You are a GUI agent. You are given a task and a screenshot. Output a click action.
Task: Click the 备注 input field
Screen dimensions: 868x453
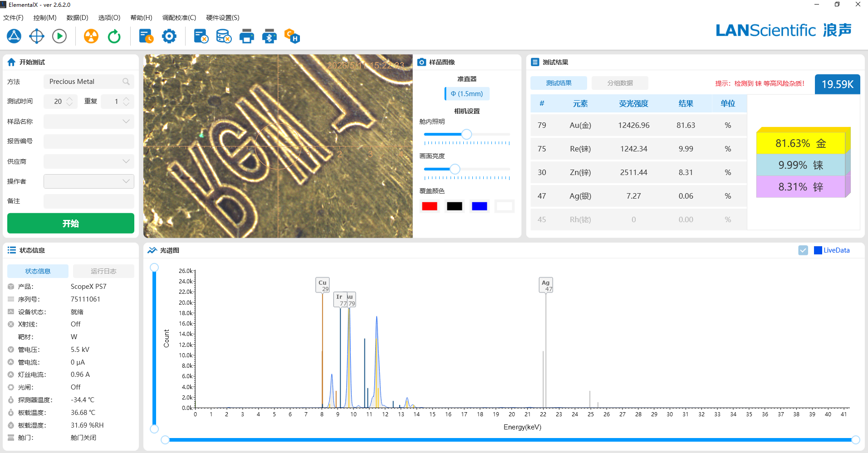89,201
